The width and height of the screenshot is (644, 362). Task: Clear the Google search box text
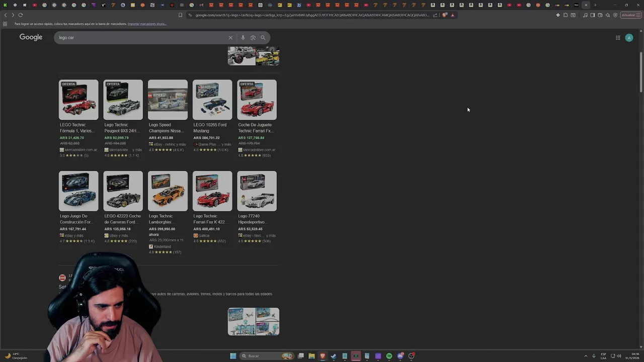coord(230,38)
